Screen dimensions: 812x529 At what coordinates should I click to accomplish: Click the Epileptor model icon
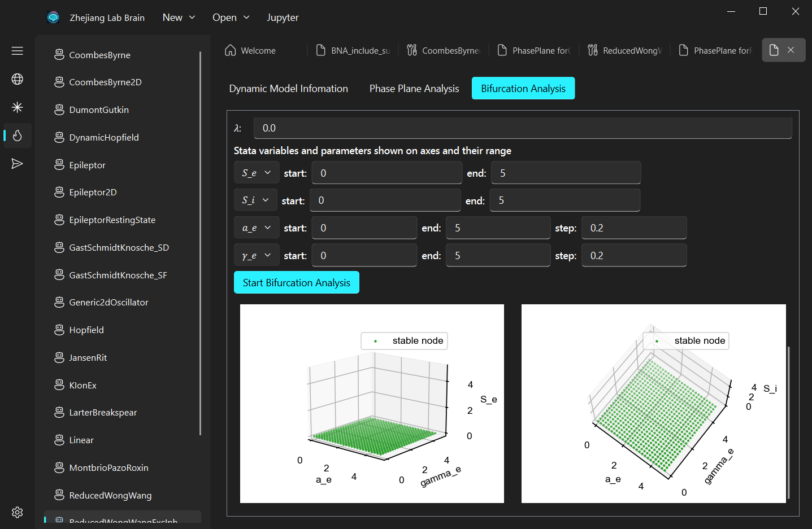59,165
